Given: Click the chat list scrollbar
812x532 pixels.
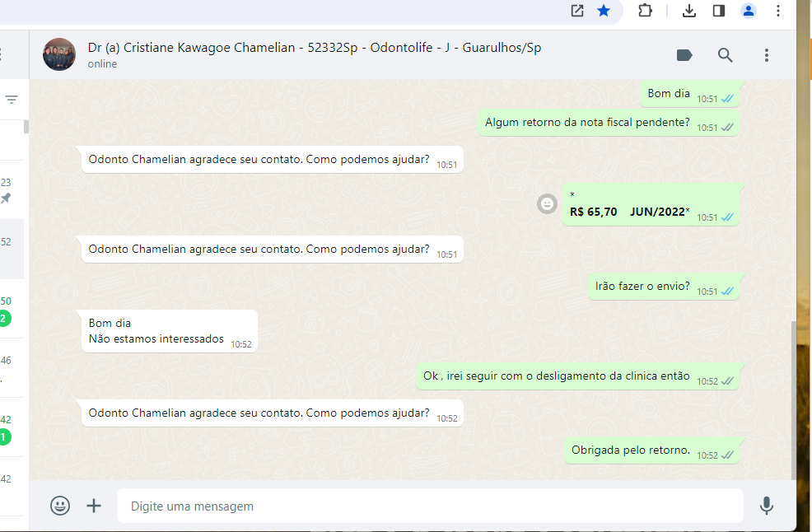Looking at the screenshot, I should (x=26, y=127).
